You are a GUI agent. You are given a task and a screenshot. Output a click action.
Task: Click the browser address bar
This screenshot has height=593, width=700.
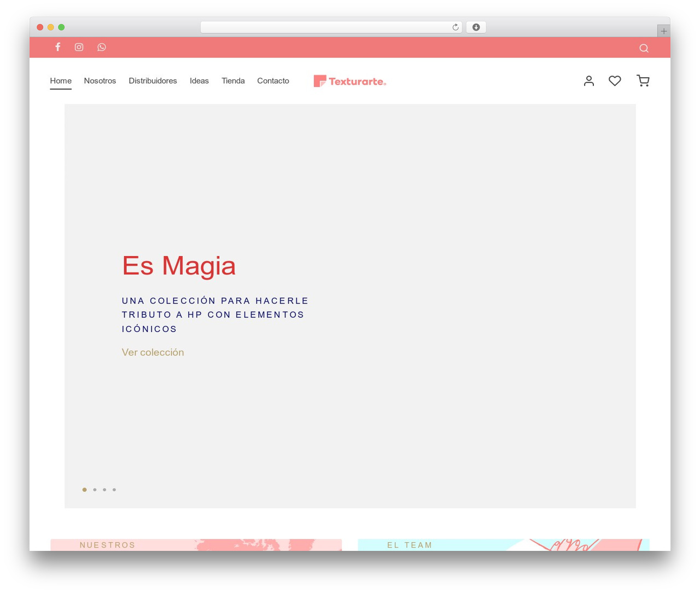[331, 27]
